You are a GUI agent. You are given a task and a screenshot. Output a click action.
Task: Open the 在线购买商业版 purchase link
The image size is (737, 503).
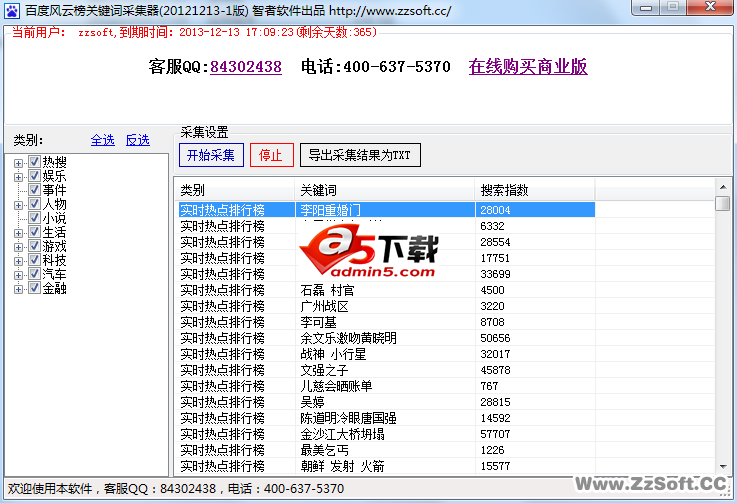point(528,67)
